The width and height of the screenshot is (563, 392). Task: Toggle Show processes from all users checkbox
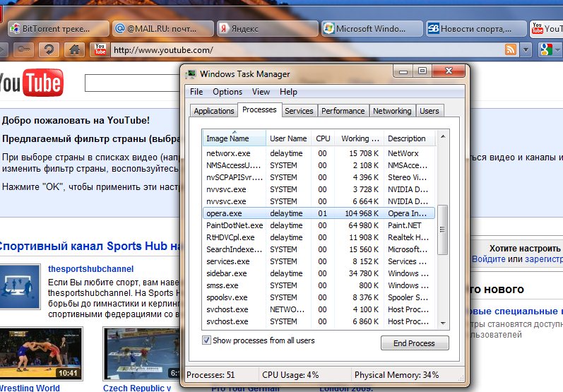point(206,340)
